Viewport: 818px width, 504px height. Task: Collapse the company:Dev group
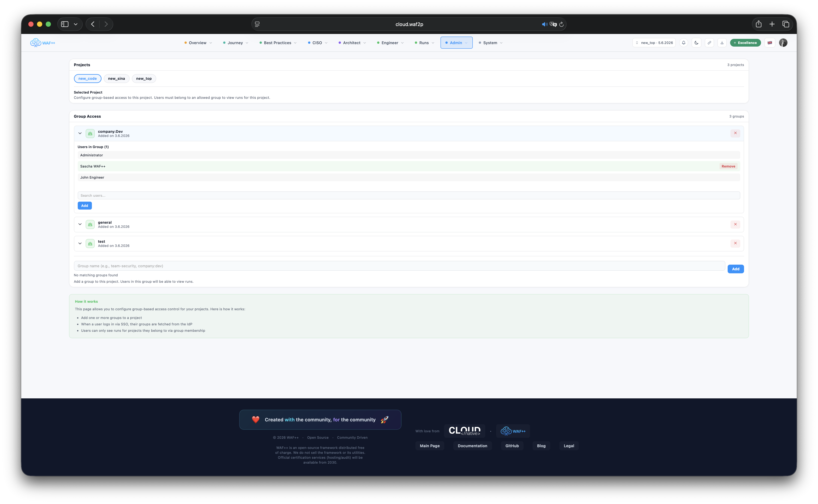(x=80, y=133)
